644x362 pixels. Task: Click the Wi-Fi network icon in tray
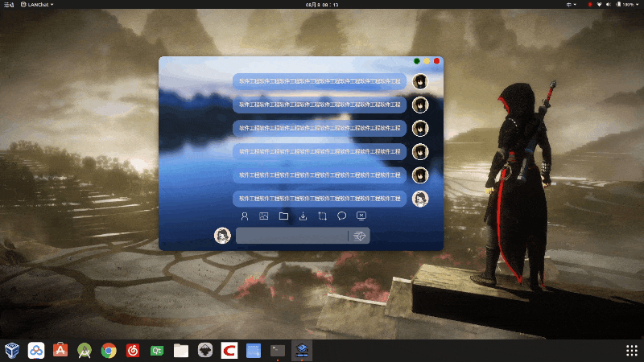[599, 5]
